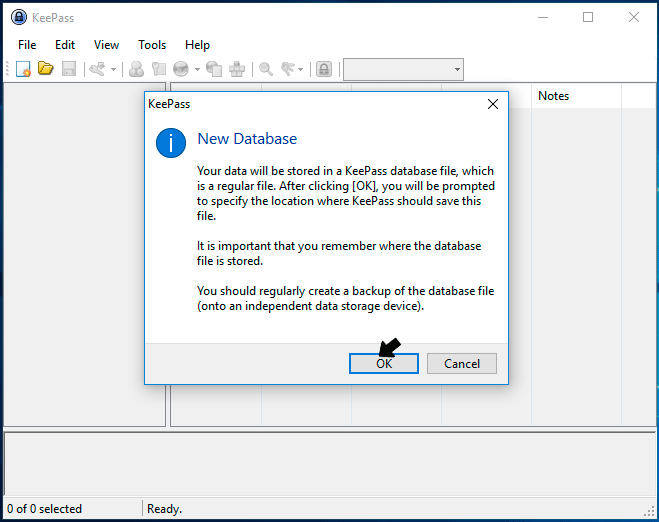Click the Open URL globe icon
Image resolution: width=659 pixels, height=522 pixels.
[x=181, y=69]
